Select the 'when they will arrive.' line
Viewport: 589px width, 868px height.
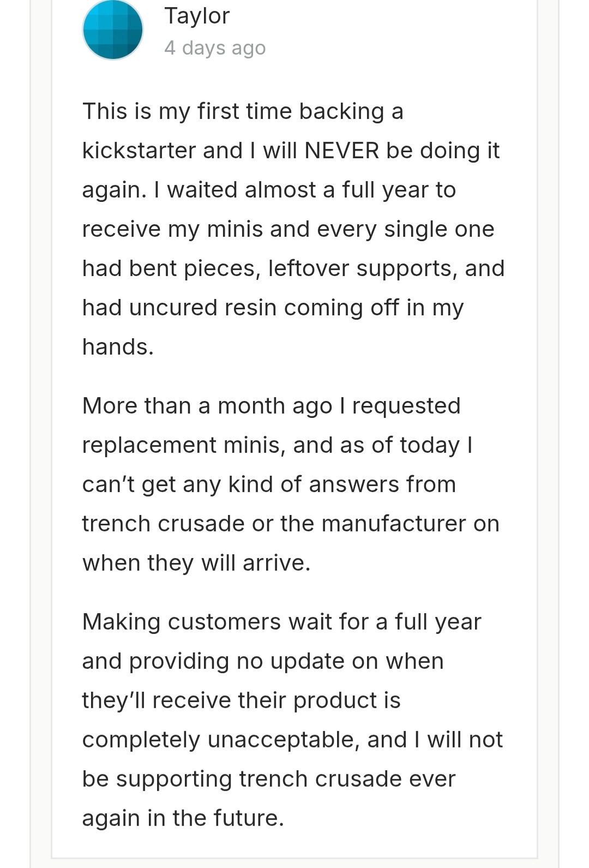[196, 564]
